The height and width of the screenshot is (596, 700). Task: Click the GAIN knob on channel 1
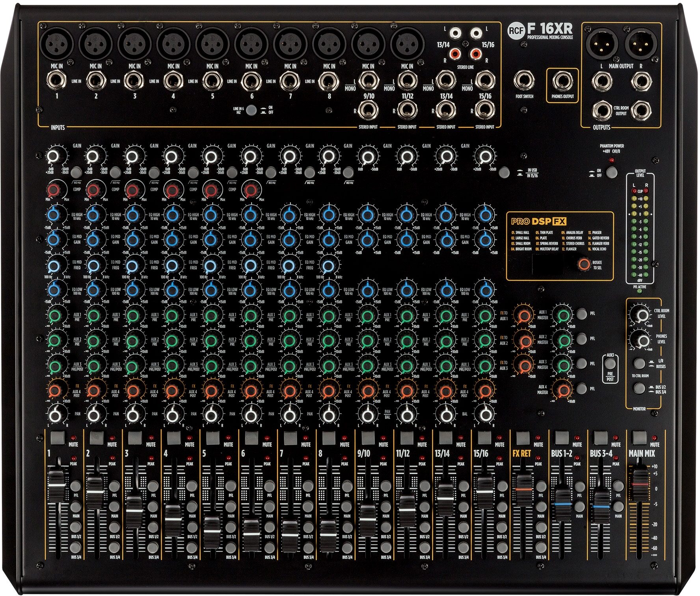coord(53,156)
